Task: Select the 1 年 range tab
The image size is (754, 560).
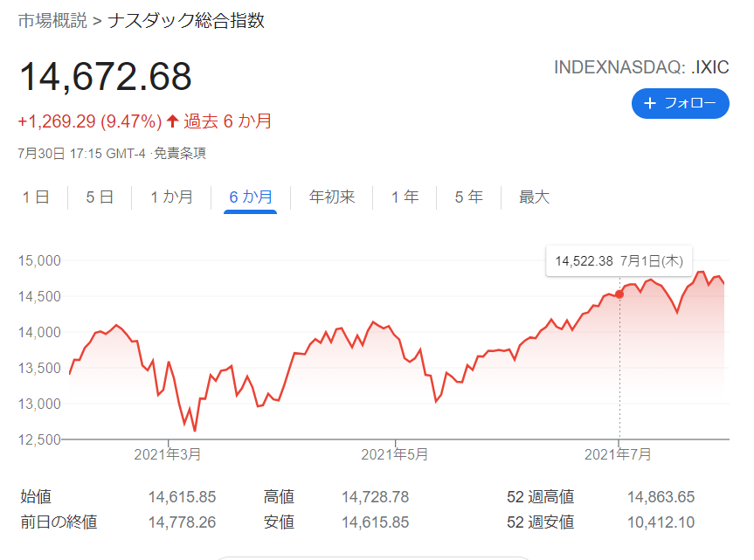Action: point(405,197)
